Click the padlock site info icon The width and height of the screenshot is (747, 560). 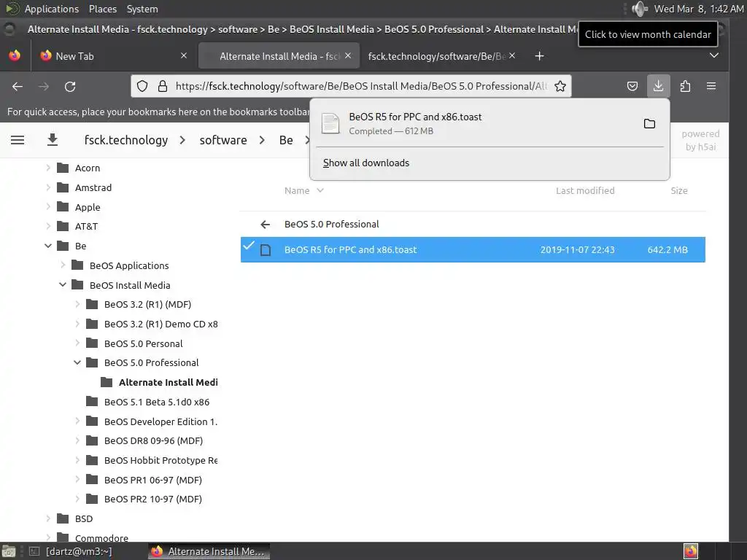click(x=163, y=86)
